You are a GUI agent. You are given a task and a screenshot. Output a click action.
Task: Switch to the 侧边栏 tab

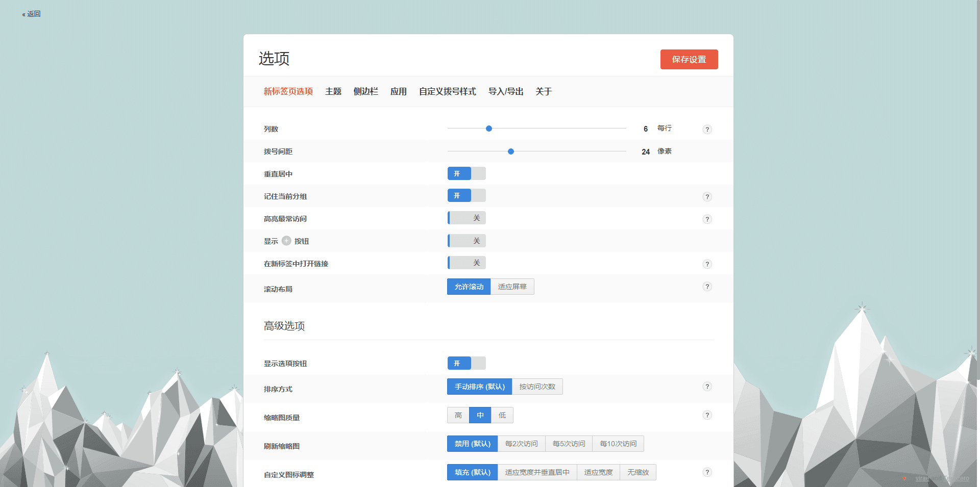coord(366,91)
